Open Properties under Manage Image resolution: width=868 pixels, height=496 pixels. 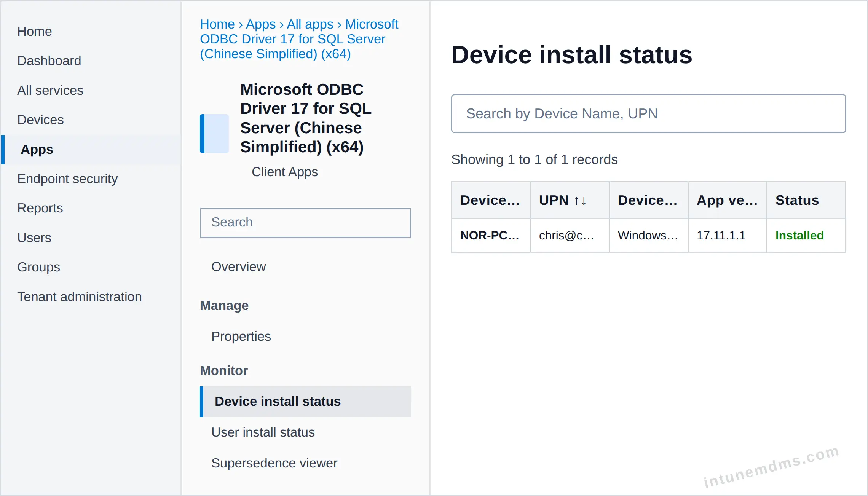pos(241,336)
